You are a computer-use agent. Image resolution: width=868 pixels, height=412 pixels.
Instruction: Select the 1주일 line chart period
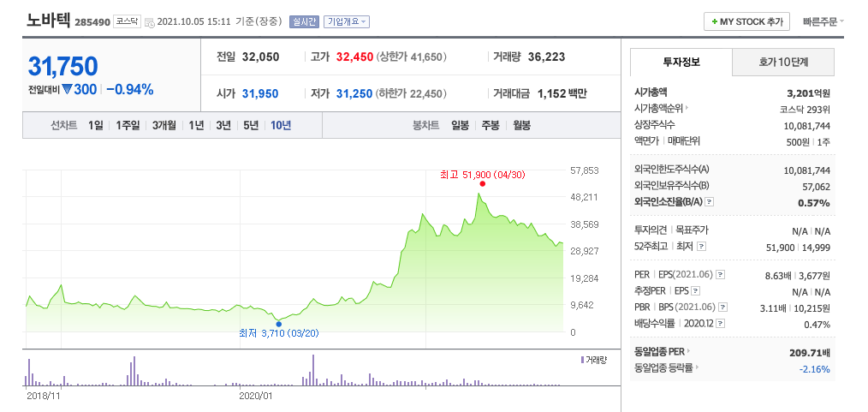point(128,126)
